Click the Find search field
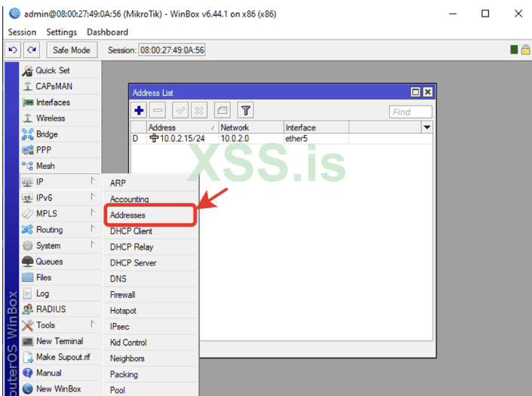 411,112
